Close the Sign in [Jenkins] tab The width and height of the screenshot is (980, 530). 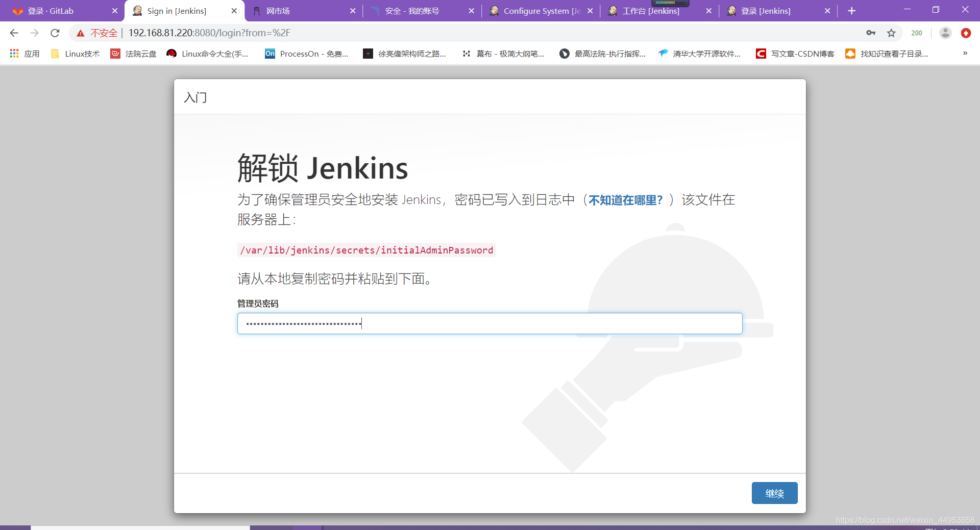pyautogui.click(x=234, y=11)
